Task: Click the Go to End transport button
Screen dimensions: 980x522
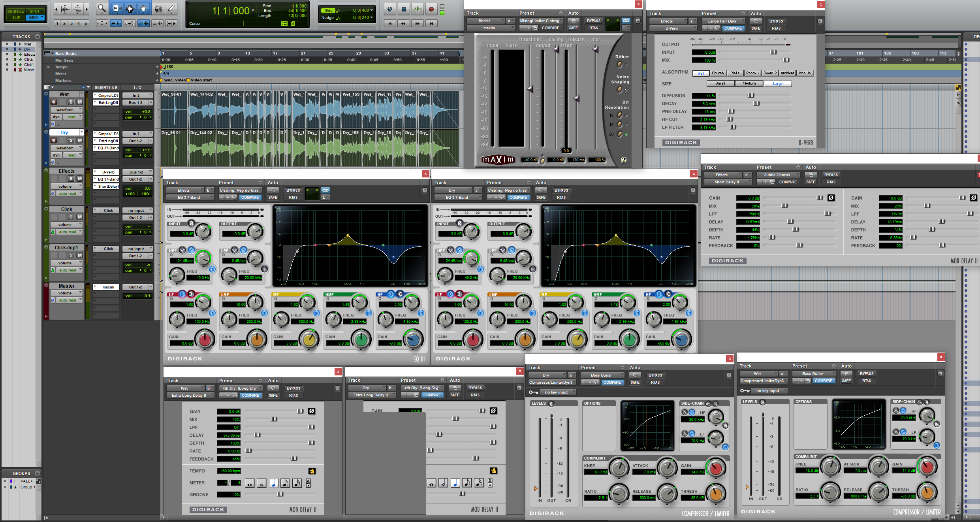Action: tap(431, 23)
